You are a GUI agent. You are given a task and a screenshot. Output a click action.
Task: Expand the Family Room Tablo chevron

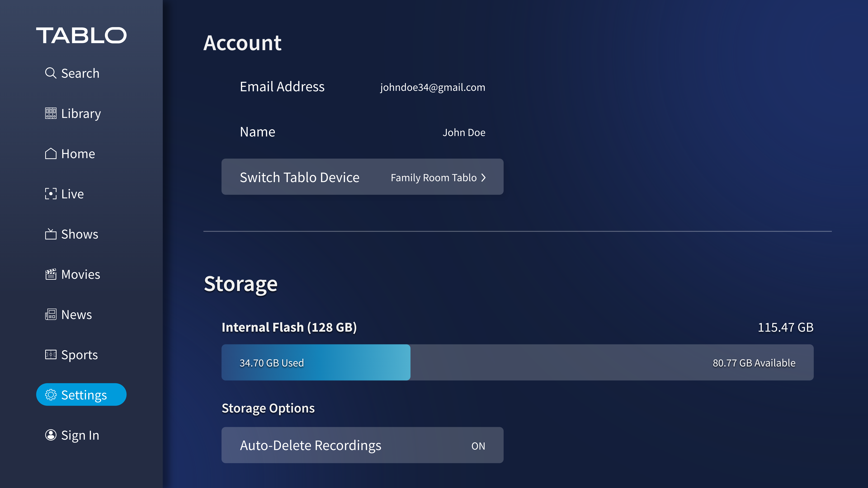tap(484, 177)
